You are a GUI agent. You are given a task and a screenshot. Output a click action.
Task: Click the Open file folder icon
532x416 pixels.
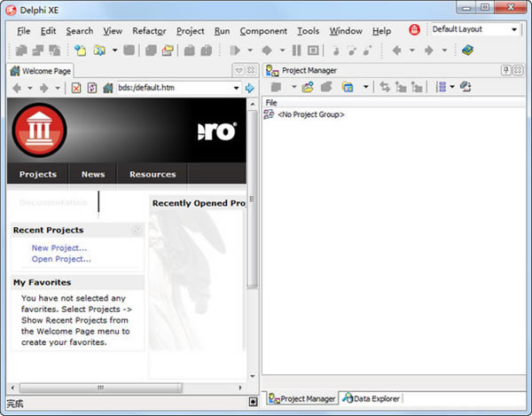tap(99, 51)
